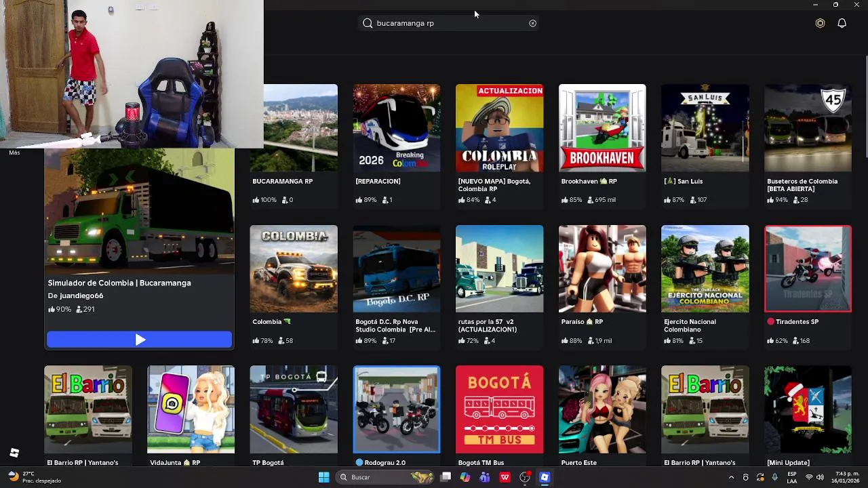Viewport: 868px width, 488px height.
Task: Open the San Luis game thumbnail
Action: pos(705,127)
